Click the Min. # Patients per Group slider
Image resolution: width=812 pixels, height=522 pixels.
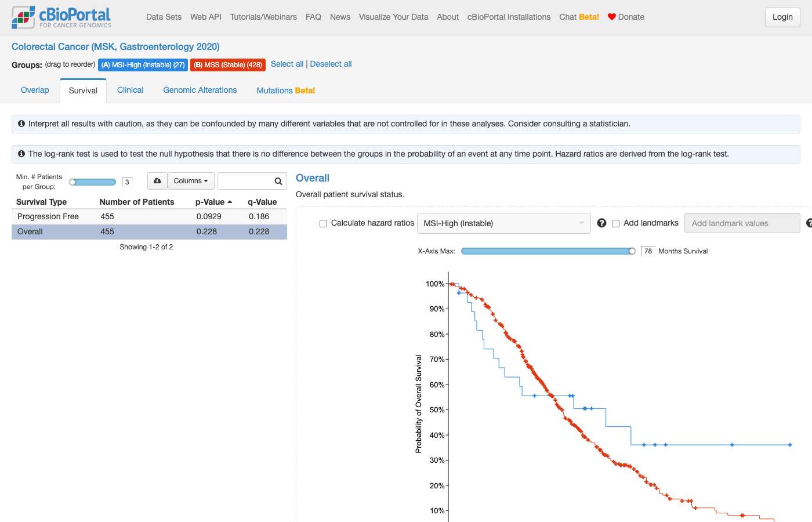(x=93, y=182)
